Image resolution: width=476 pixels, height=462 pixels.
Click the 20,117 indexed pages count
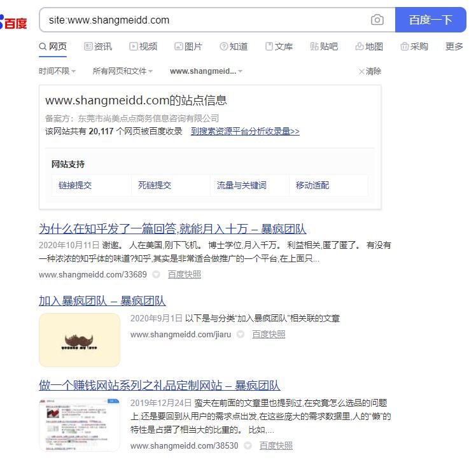coord(101,132)
